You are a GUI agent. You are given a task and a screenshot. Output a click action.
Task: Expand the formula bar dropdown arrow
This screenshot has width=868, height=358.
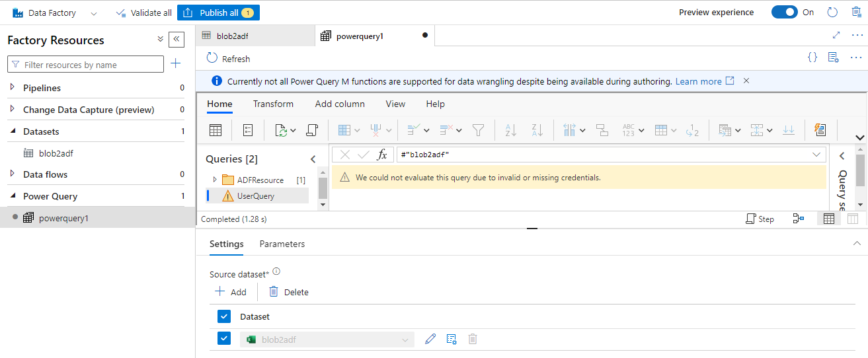coord(816,155)
